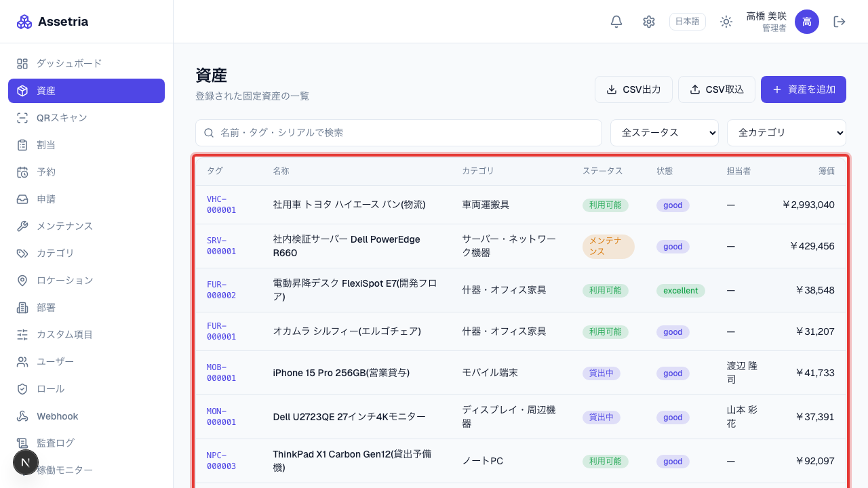Click 社用車 トヨタ ハイエース バン name
The height and width of the screenshot is (488, 868).
coord(349,205)
